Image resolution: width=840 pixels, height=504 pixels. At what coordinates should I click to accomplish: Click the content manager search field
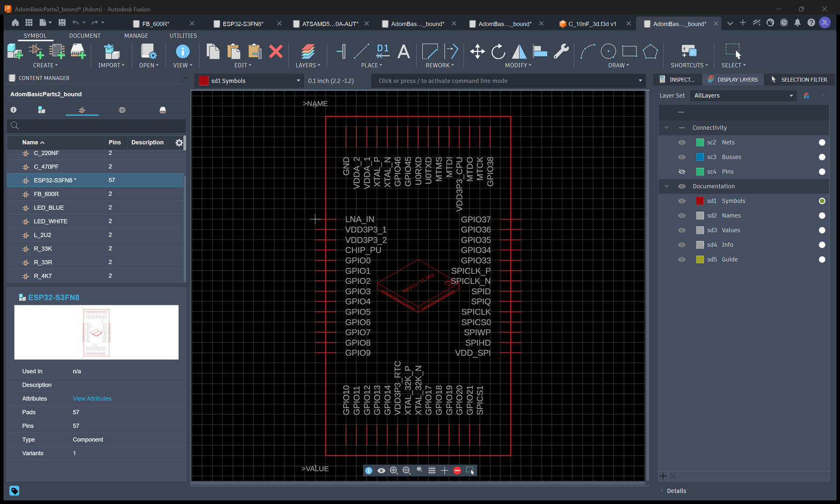point(96,126)
